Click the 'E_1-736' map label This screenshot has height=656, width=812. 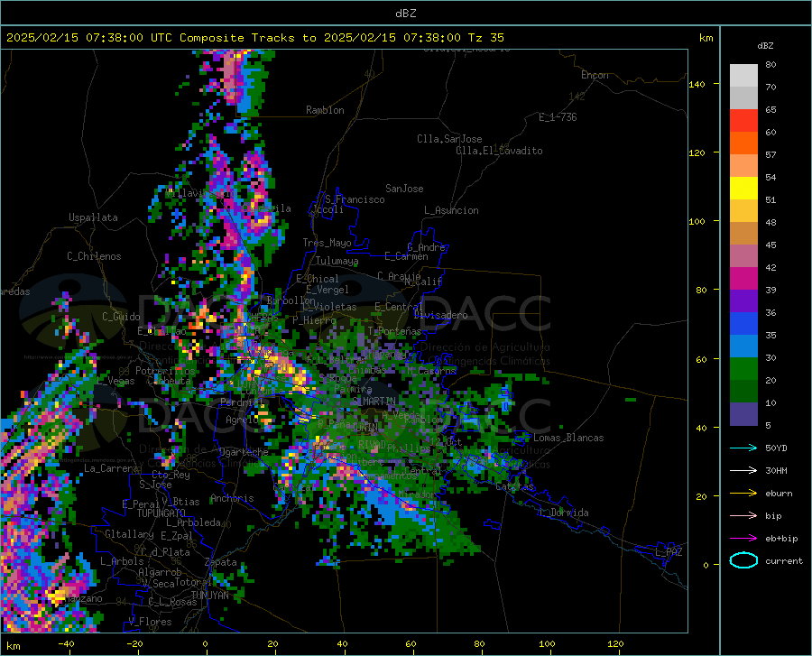coord(558,117)
